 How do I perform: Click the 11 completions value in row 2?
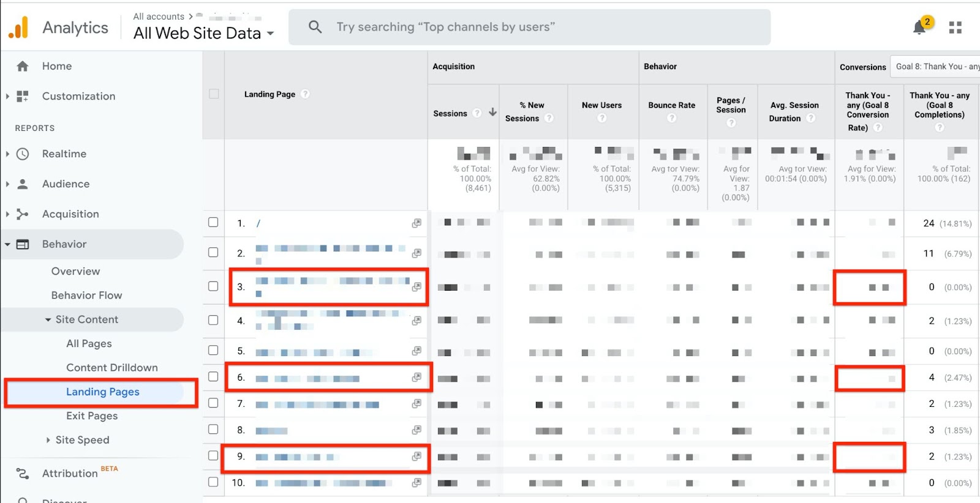pos(929,253)
